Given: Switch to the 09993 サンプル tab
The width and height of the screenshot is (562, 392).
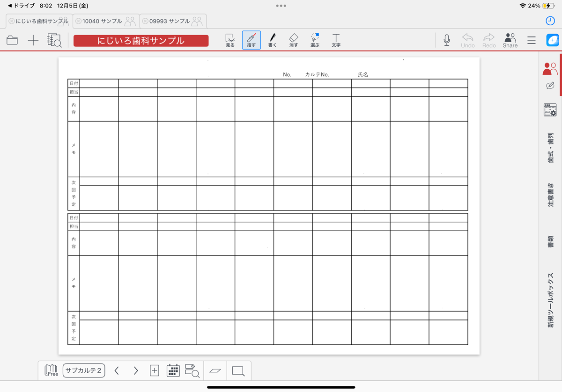Looking at the screenshot, I should [x=169, y=21].
